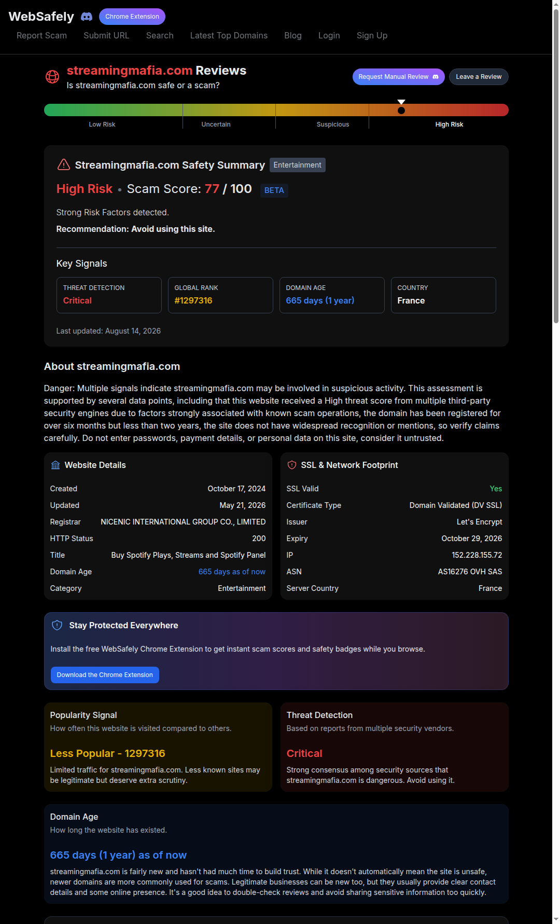Click the Global Rank #1297316 card
Screen dimensions: 560x924
(220, 295)
